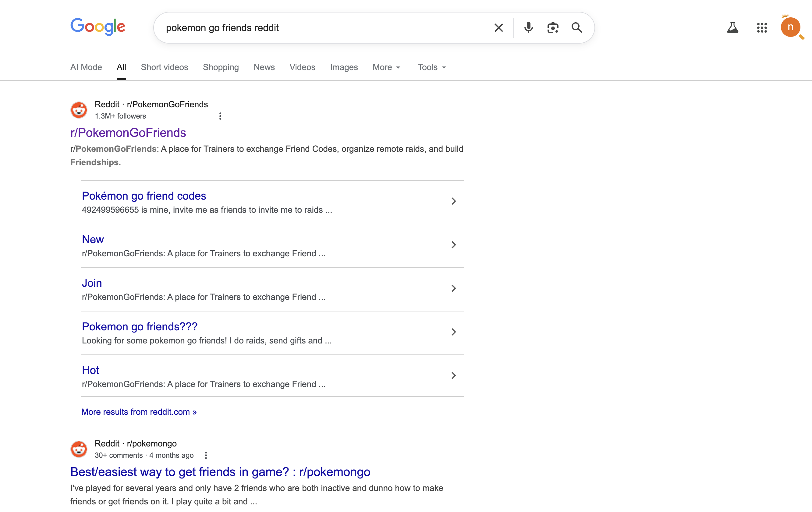Open Best/easiest way to get friends result

click(x=220, y=471)
